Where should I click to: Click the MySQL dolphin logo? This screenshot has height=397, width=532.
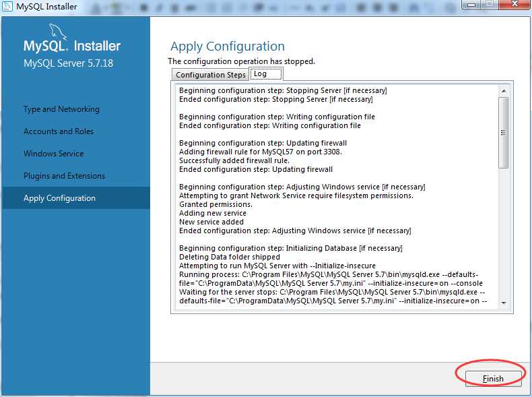58,31
